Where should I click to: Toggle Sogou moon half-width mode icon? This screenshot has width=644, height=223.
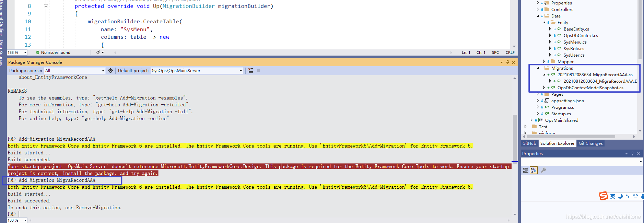(x=620, y=196)
